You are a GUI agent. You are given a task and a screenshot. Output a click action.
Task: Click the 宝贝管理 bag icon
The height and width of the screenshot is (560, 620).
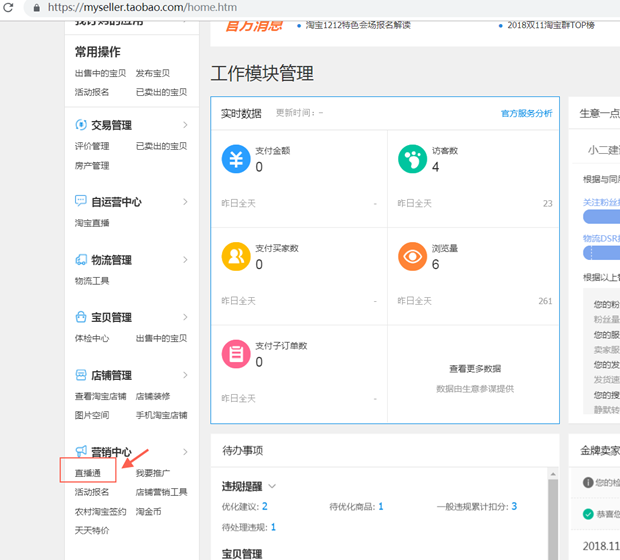point(81,317)
